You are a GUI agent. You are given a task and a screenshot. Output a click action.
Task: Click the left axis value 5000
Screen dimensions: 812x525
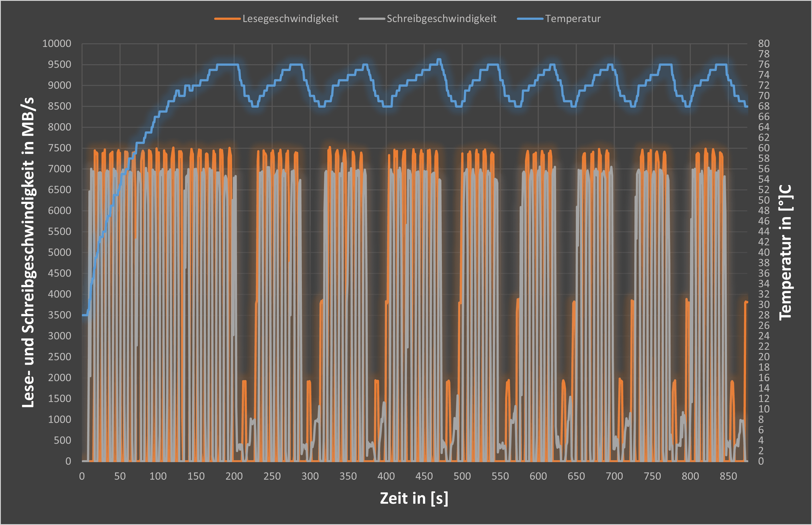click(59, 252)
